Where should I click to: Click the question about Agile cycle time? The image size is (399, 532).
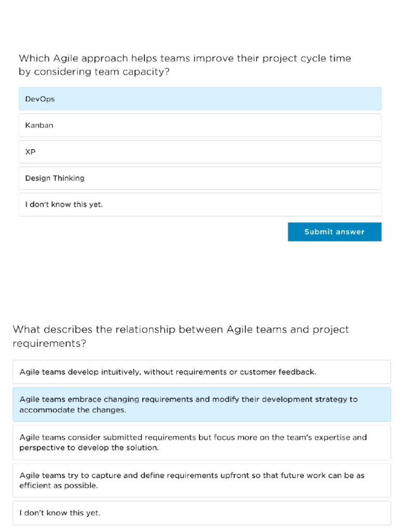point(185,65)
